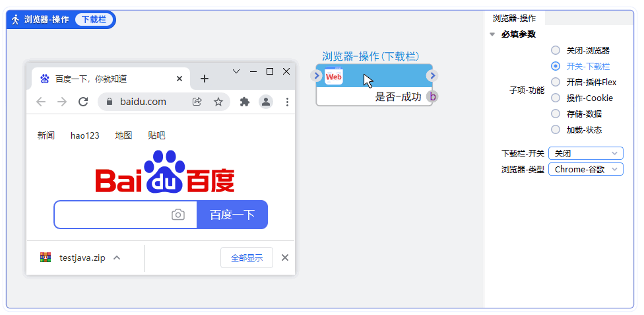Image resolution: width=644 pixels, height=315 pixels.
Task: Click the node's right output arrow port
Action: pyautogui.click(x=432, y=76)
